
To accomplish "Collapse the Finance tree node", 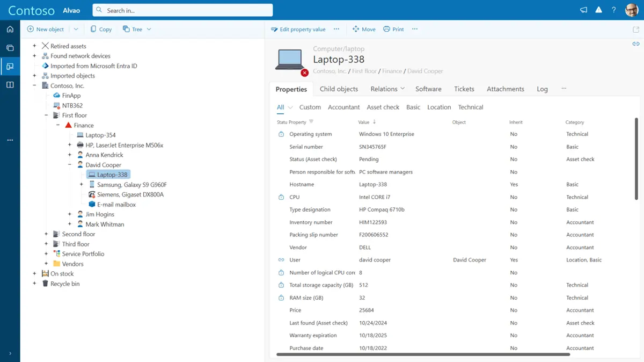I will (x=58, y=125).
